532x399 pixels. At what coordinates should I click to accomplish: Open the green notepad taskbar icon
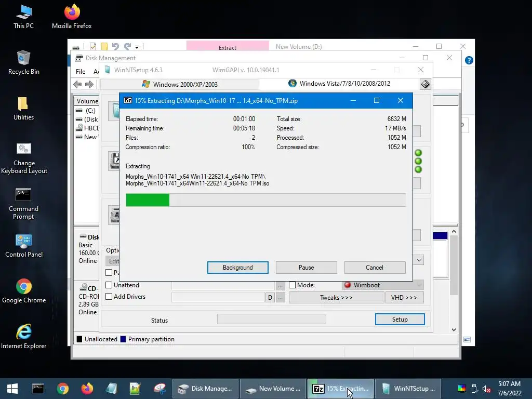(x=135, y=389)
